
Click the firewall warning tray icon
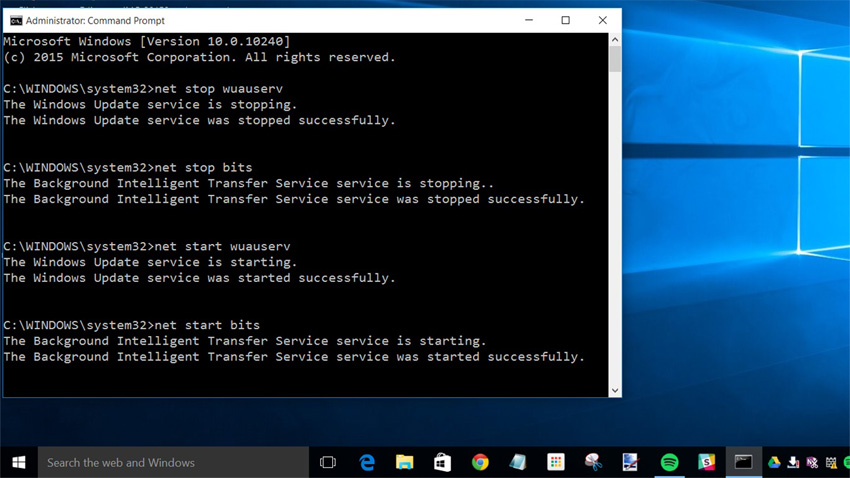[x=831, y=462]
